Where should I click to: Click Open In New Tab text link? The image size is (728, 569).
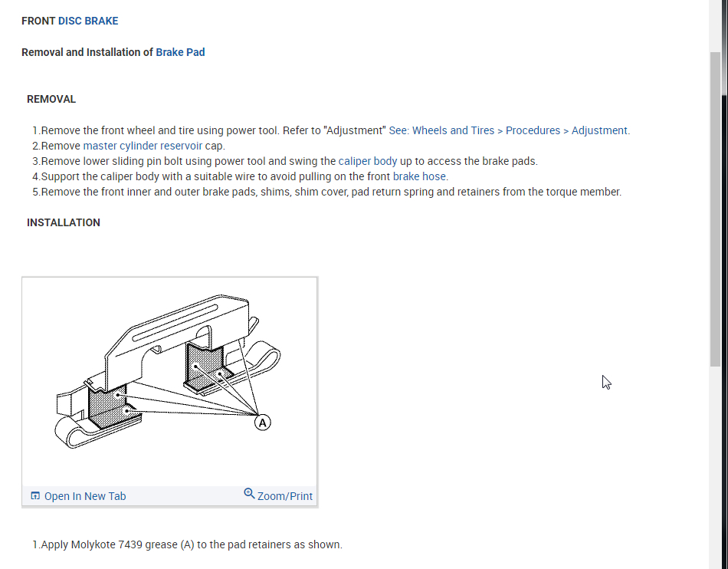click(x=85, y=496)
